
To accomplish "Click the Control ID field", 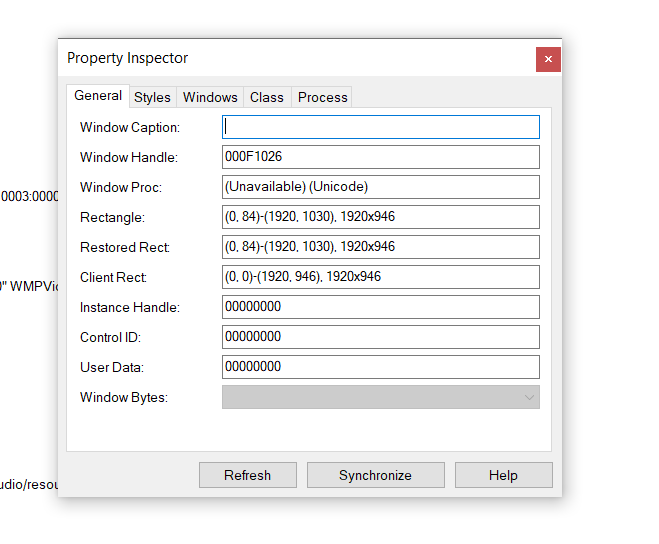I will pyautogui.click(x=380, y=337).
